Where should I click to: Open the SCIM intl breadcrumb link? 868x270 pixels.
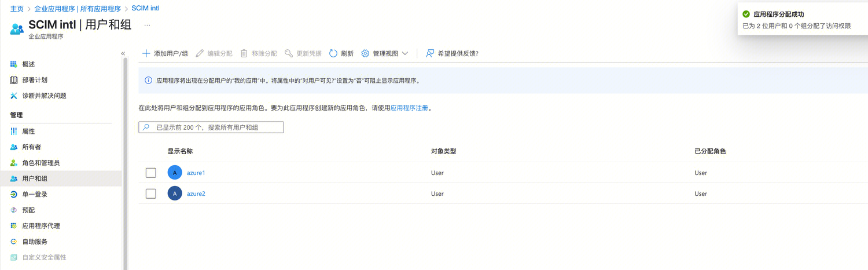point(145,9)
